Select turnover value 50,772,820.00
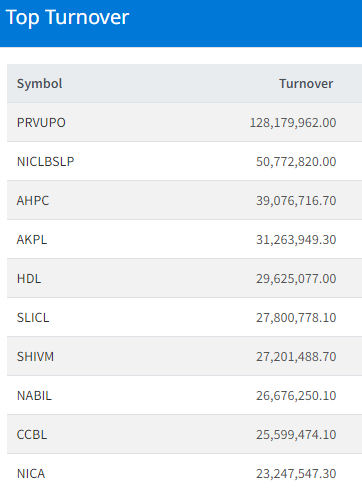The image size is (362, 490). (296, 162)
